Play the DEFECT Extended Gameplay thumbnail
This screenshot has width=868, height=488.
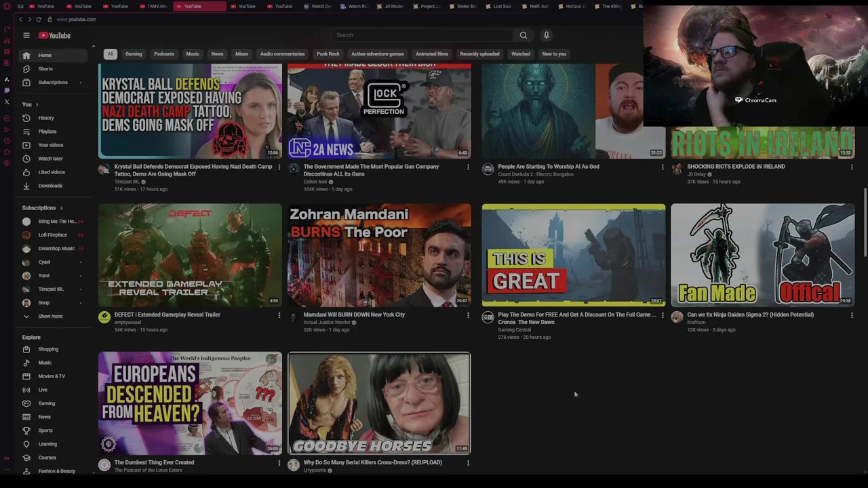click(190, 256)
